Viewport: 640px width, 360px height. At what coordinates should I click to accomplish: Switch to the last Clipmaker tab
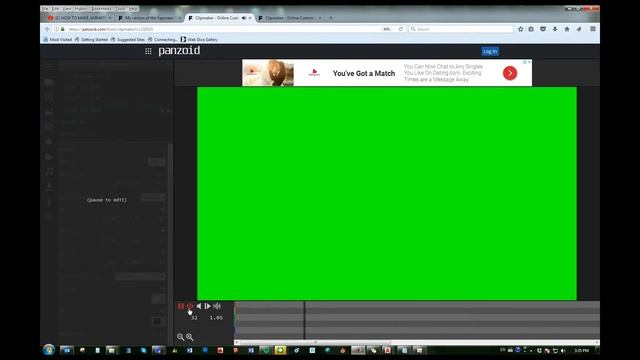[x=289, y=18]
